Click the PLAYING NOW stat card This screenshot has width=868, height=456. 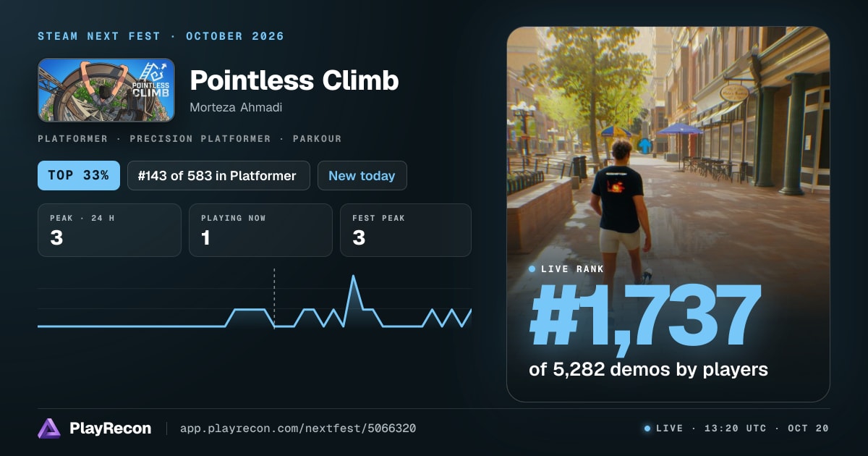tap(260, 230)
